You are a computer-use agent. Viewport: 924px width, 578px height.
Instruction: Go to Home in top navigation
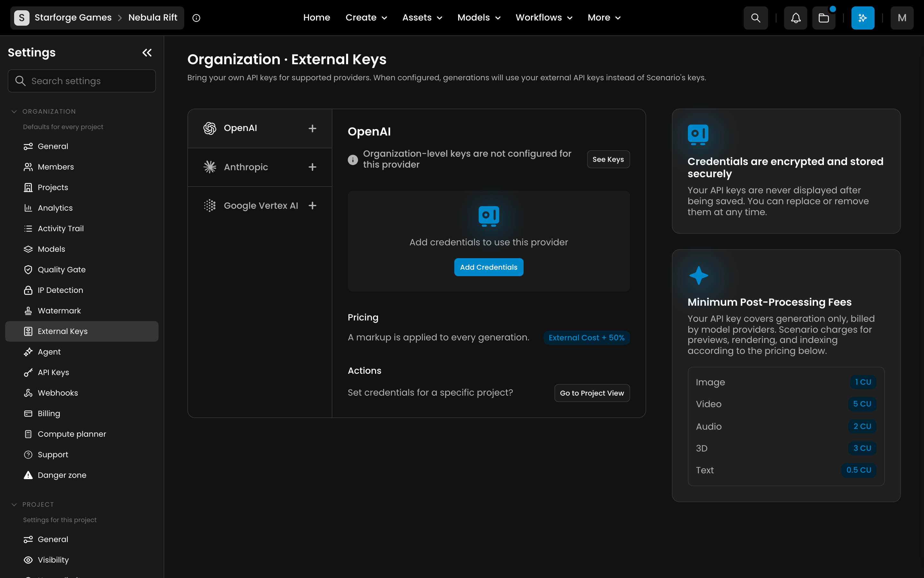pos(317,18)
